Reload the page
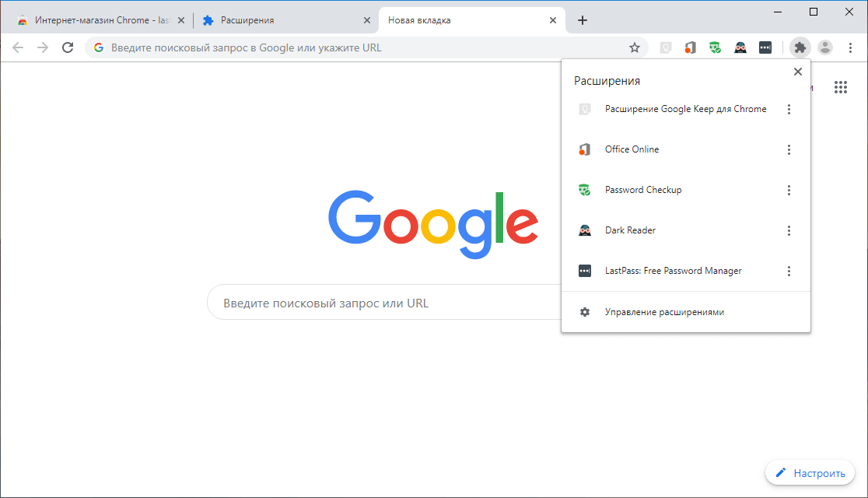The height and width of the screenshot is (498, 868). (68, 47)
